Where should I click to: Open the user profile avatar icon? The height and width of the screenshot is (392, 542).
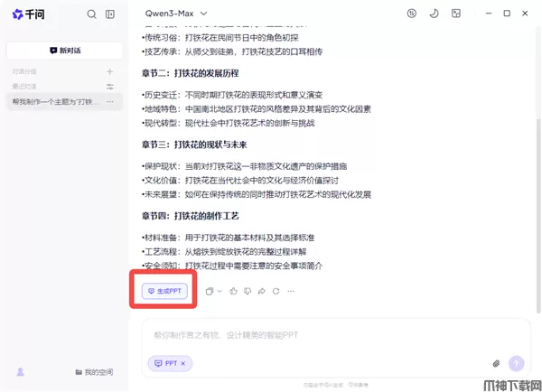click(21, 372)
